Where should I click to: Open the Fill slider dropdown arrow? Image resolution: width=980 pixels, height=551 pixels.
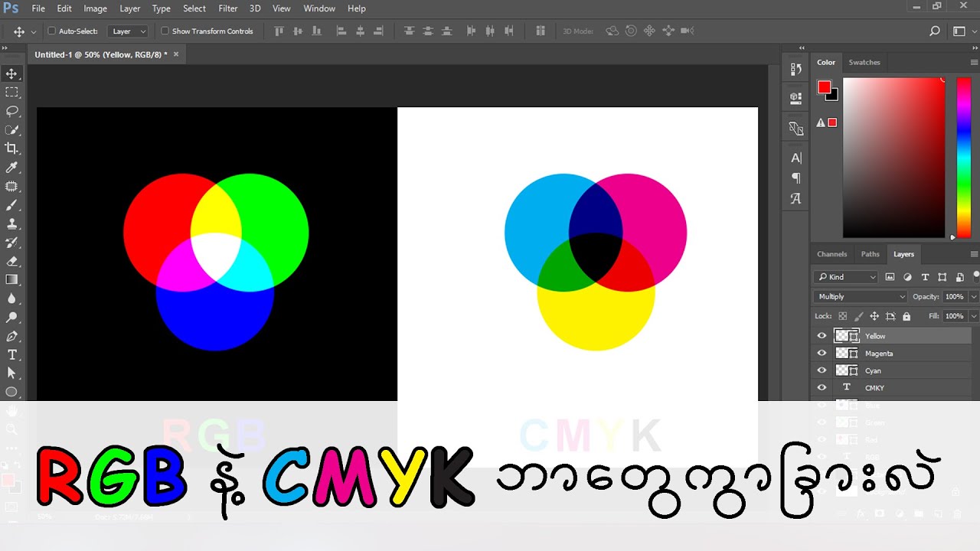point(974,316)
